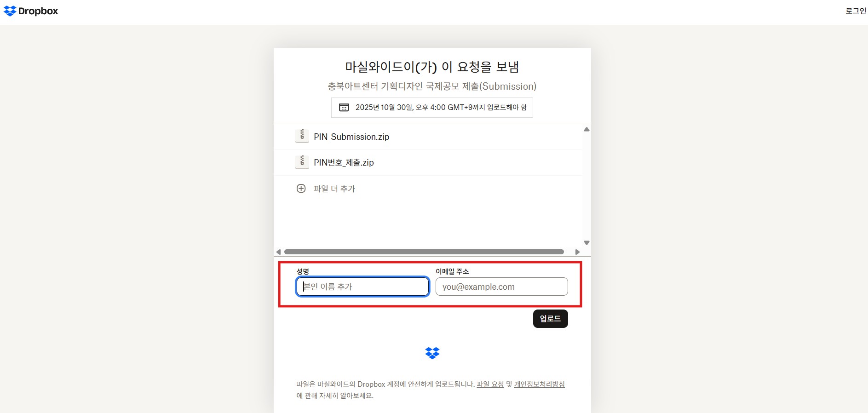The image size is (868, 413).
Task: Open the 로그인 link at top right
Action: click(x=855, y=11)
